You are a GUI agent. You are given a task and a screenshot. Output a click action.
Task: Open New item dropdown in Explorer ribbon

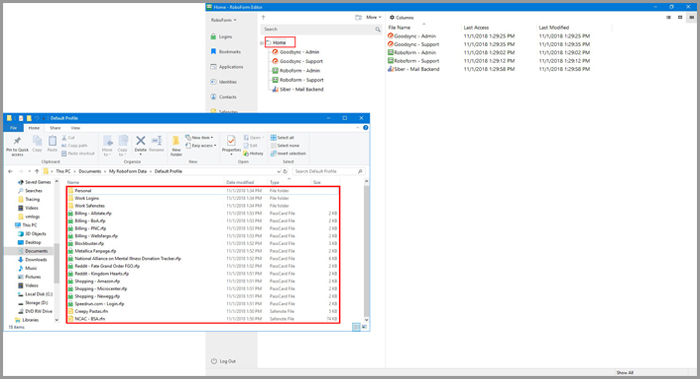200,137
